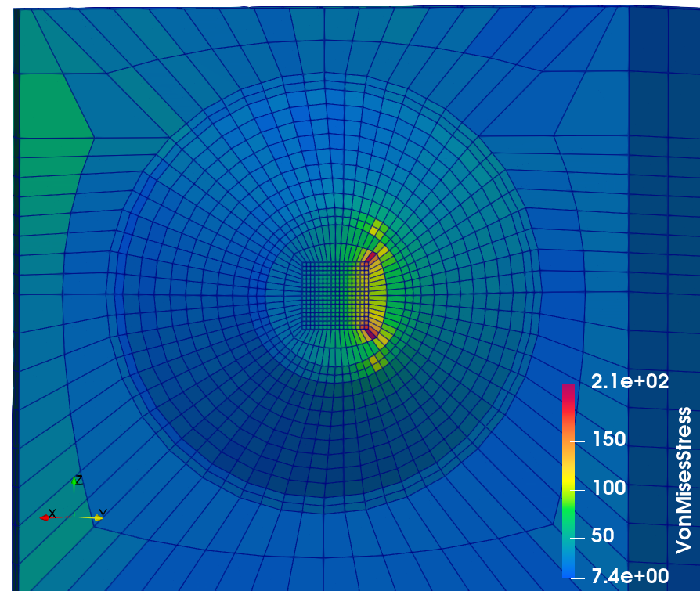
Task: Click the 7.4e+00 minimum legend label
Action: [630, 577]
